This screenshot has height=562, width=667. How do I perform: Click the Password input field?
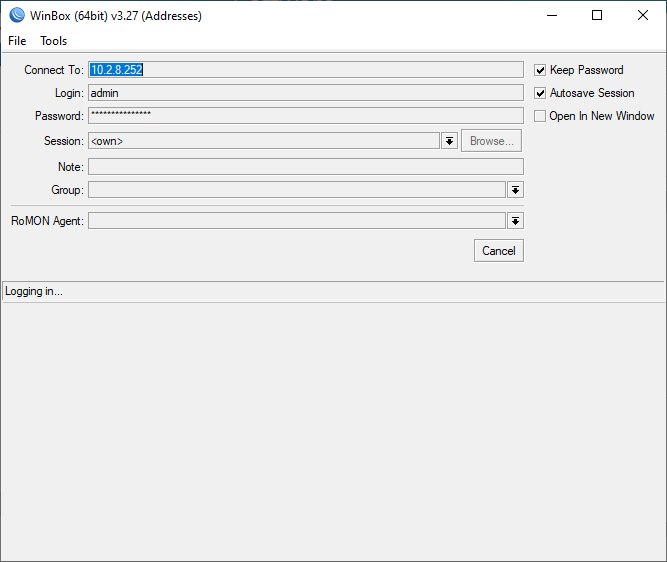point(306,116)
